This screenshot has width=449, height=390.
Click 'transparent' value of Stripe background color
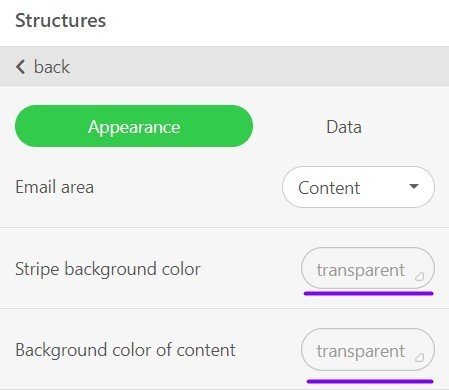pos(361,270)
